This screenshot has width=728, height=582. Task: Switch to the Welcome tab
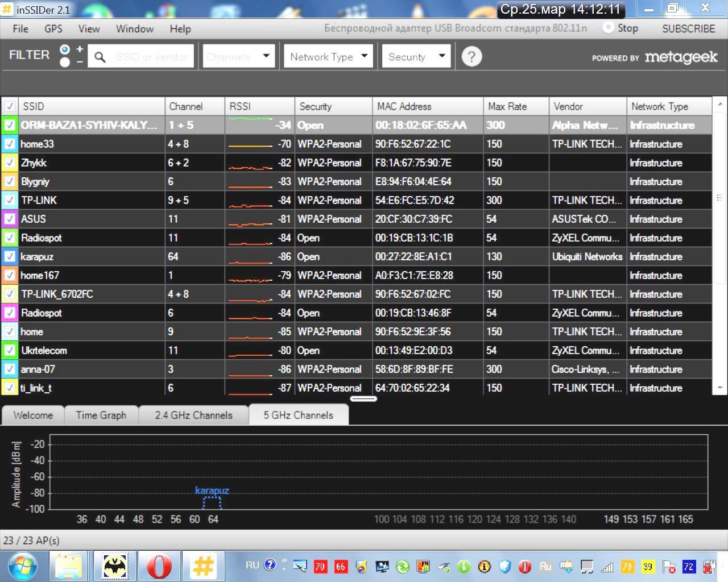(x=33, y=415)
